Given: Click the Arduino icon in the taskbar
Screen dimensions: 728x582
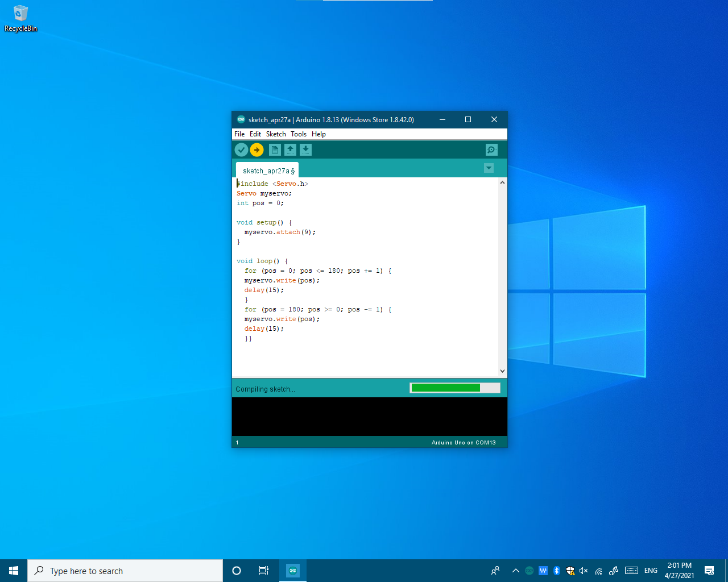Looking at the screenshot, I should pos(292,571).
